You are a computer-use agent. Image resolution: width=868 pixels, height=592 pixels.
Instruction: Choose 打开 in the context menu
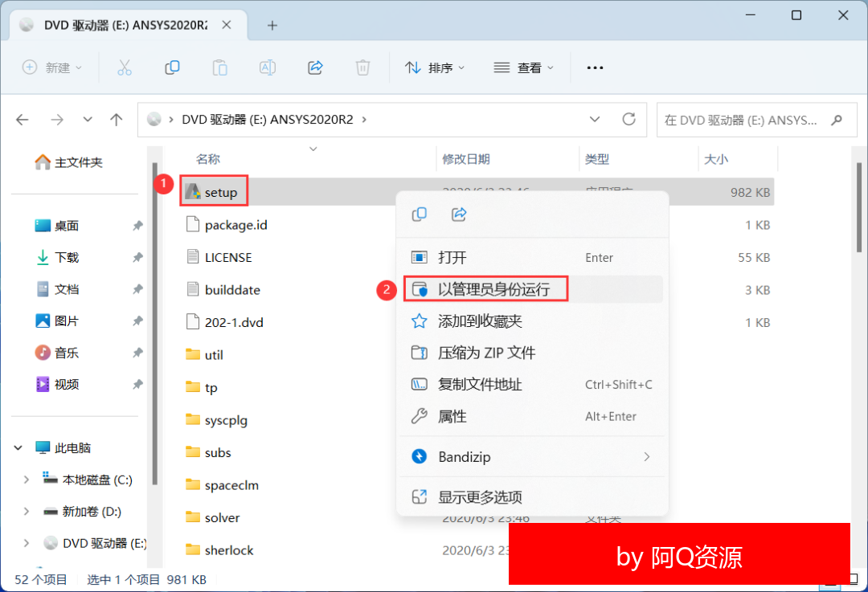[533, 257]
